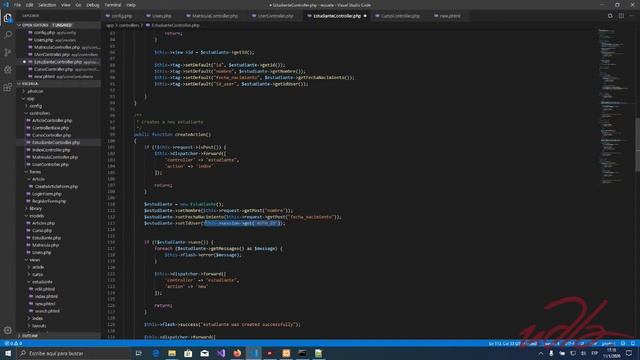
Task: Collapse the ESCUELA project root section
Action: (x=58, y=84)
